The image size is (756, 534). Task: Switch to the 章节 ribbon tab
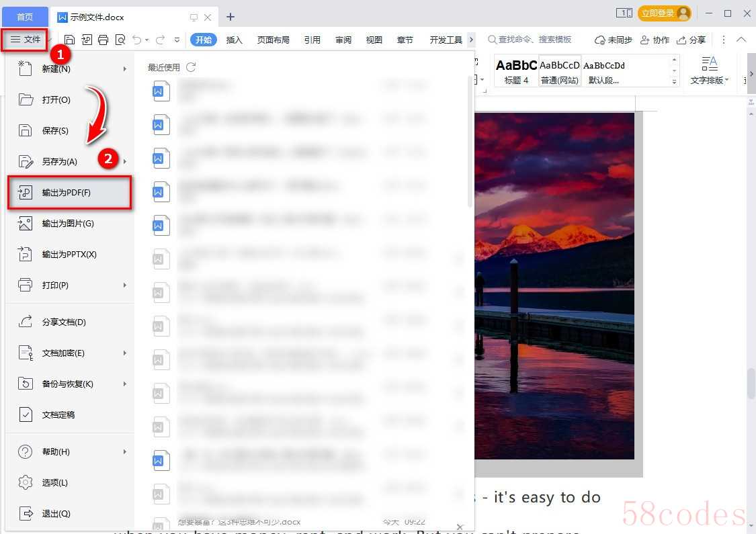(x=405, y=40)
